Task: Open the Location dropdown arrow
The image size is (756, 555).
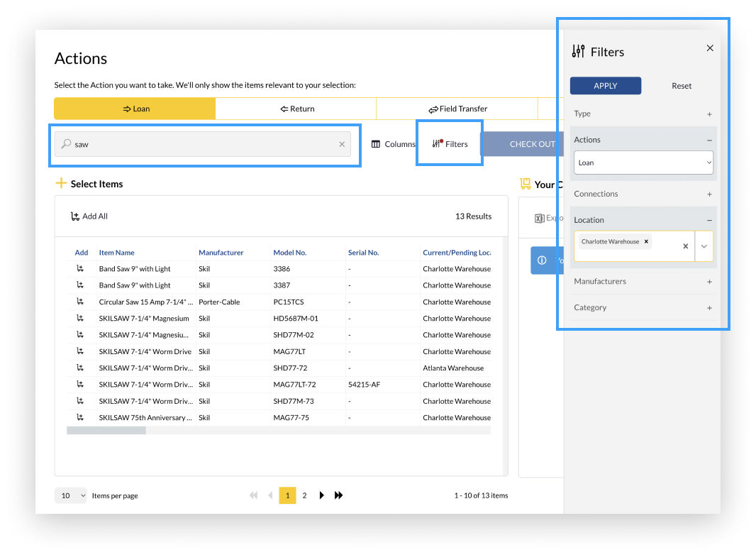Action: point(704,246)
